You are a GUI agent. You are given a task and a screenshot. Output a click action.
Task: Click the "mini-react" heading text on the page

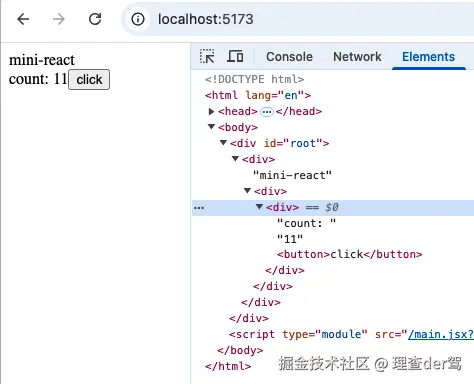(x=42, y=60)
